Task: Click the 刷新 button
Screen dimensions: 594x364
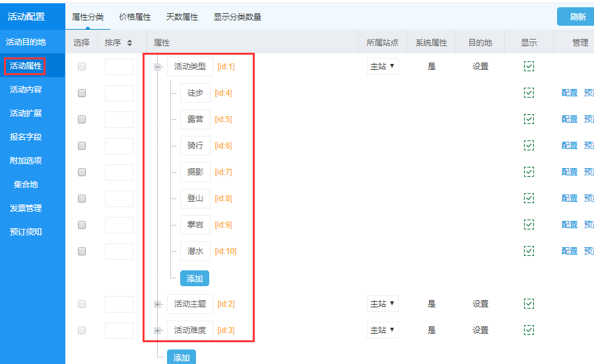Action: (577, 17)
